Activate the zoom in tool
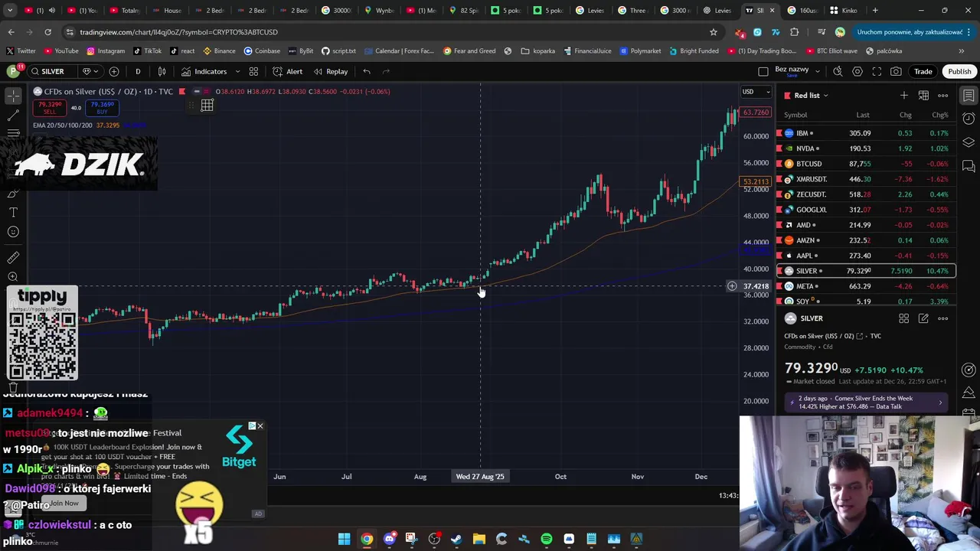 click(x=13, y=277)
